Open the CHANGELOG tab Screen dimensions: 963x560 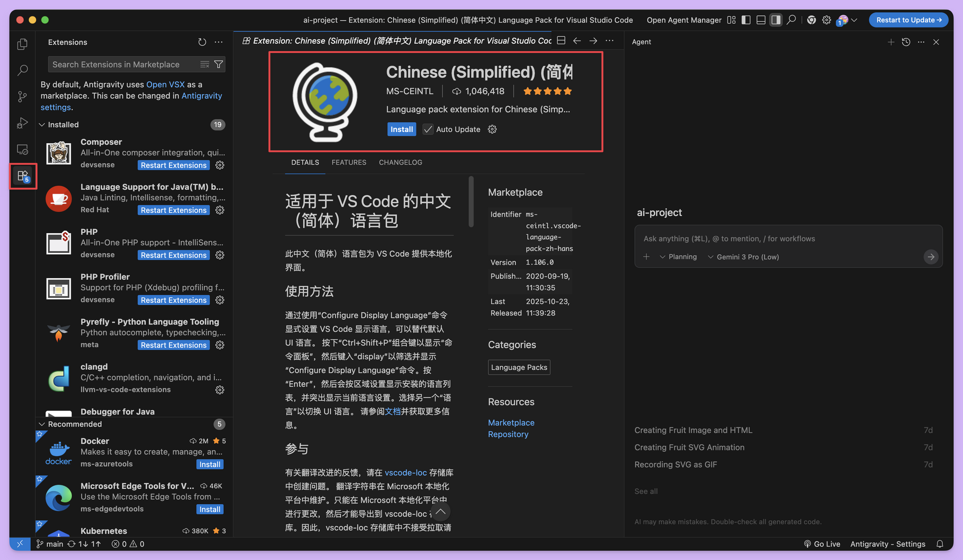(400, 162)
